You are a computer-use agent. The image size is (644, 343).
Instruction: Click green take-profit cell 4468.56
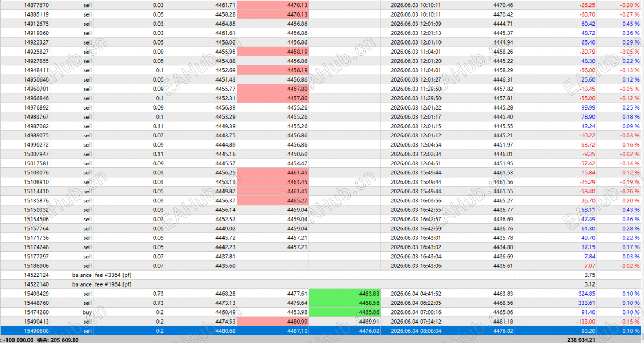(x=345, y=303)
